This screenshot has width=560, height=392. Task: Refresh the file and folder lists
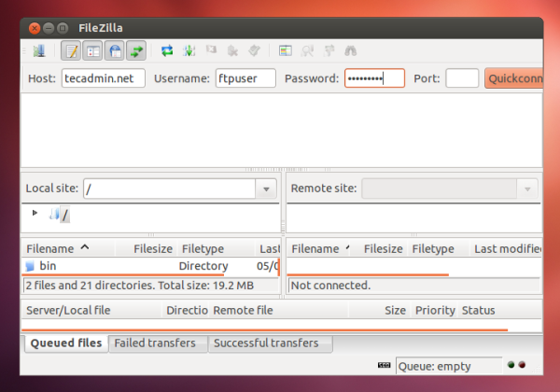[167, 51]
